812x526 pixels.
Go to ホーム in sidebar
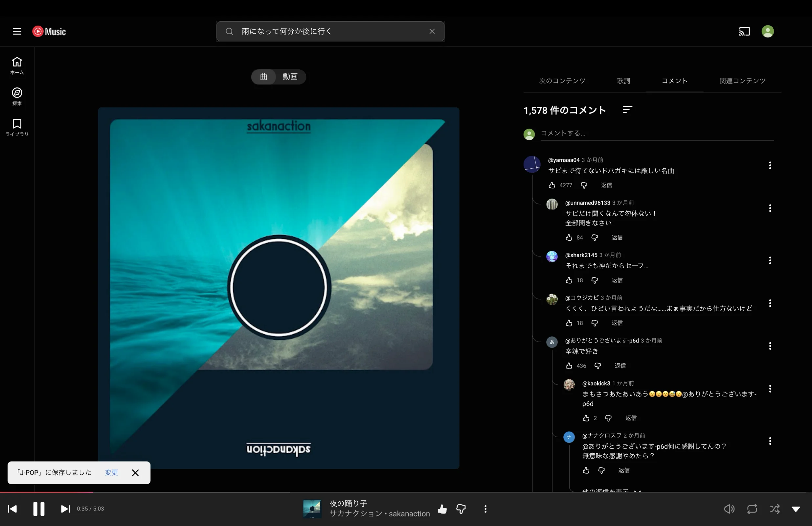click(17, 65)
